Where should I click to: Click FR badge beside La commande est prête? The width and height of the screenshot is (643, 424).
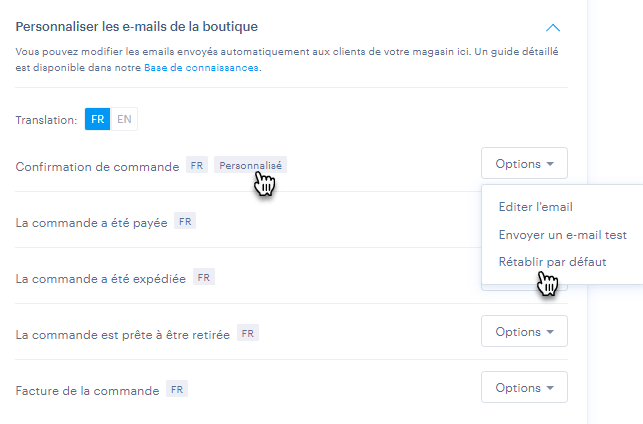pyautogui.click(x=248, y=333)
